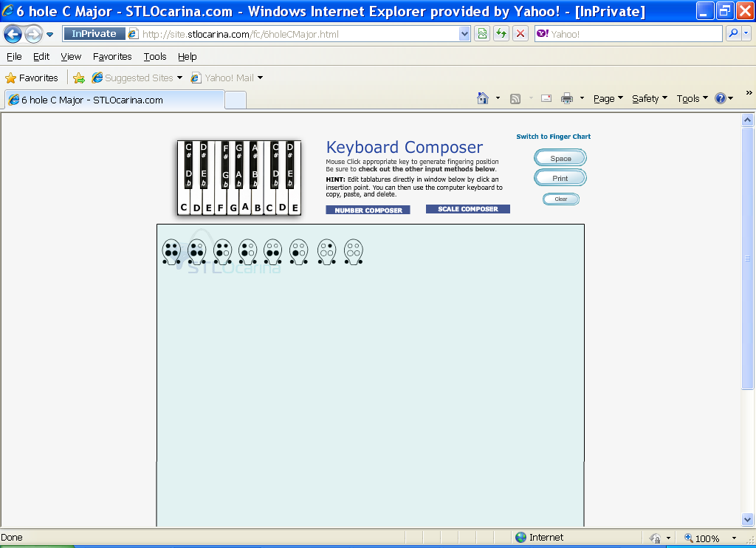Open the address bar URL dropdown
The height and width of the screenshot is (548, 756).
pos(464,34)
